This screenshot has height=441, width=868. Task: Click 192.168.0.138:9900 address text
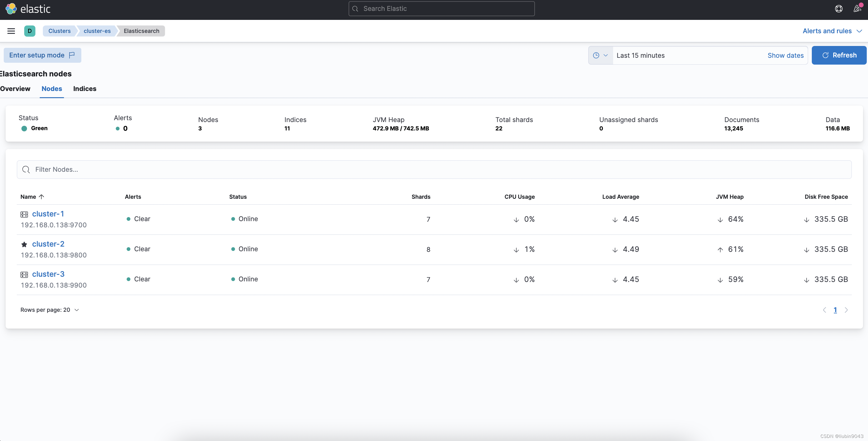click(54, 285)
